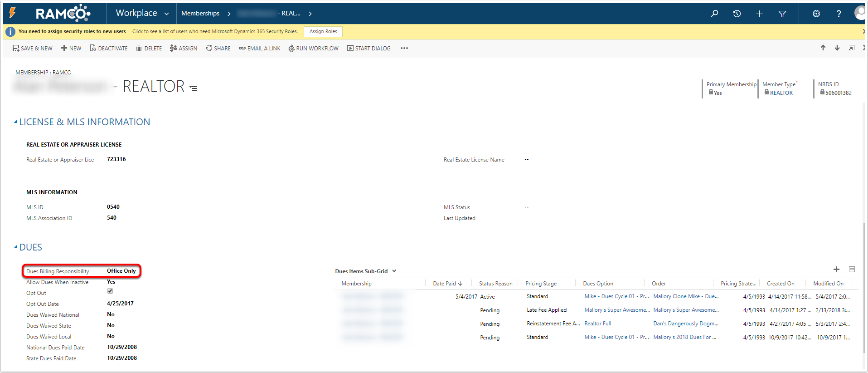Pop out record in new window
Screen dimensions: 868x373
(852, 48)
